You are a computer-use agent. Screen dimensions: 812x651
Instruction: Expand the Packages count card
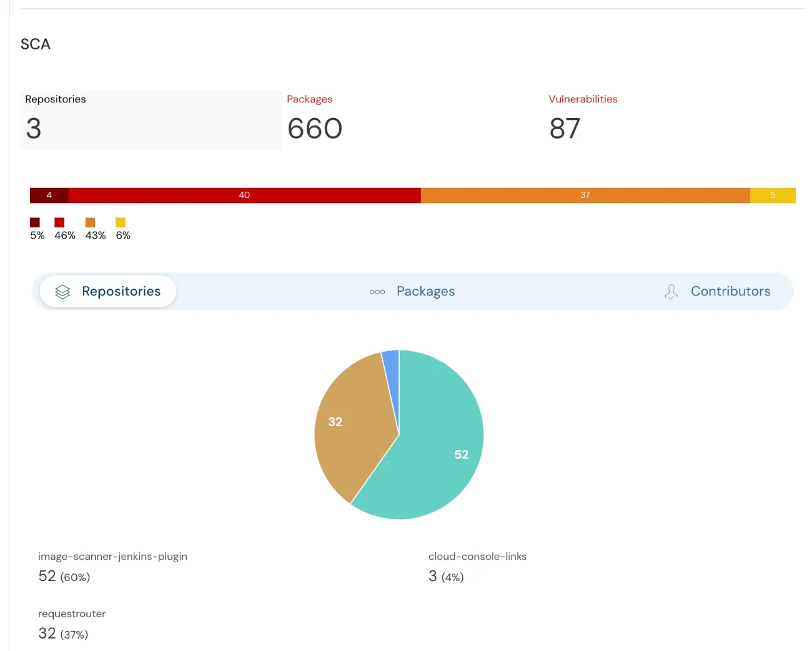tap(314, 119)
